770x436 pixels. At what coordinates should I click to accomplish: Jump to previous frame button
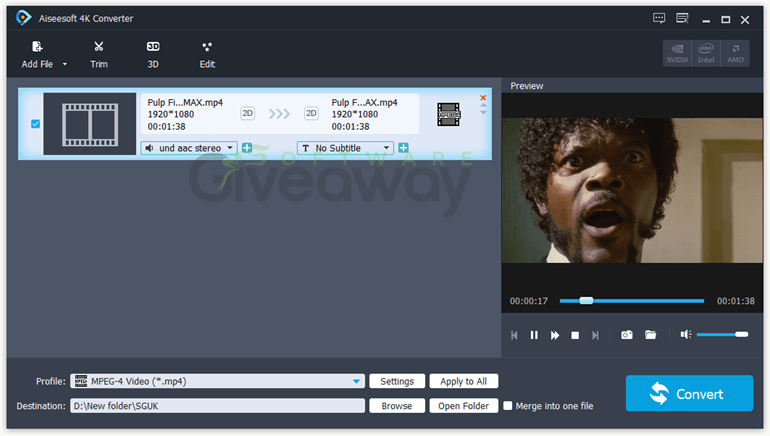514,335
